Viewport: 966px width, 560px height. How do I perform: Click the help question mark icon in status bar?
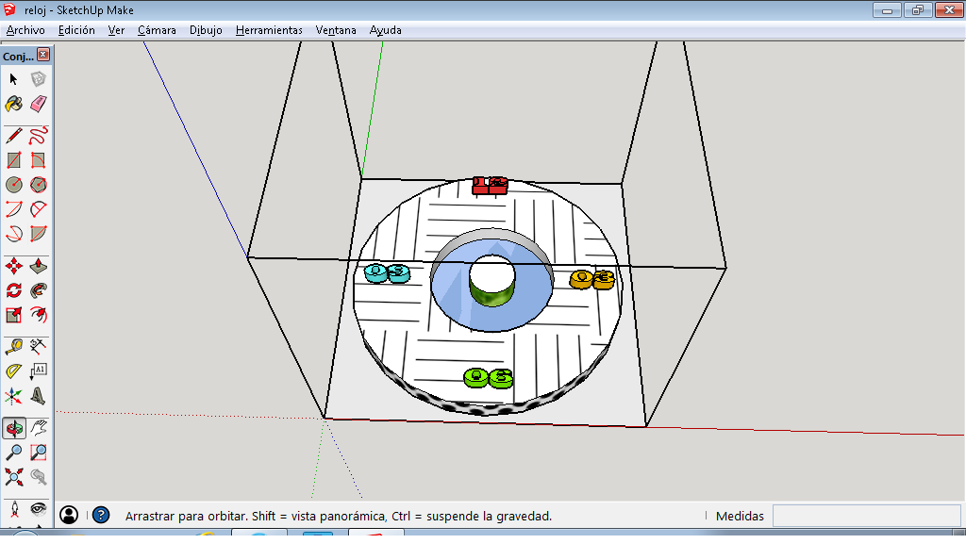101,516
